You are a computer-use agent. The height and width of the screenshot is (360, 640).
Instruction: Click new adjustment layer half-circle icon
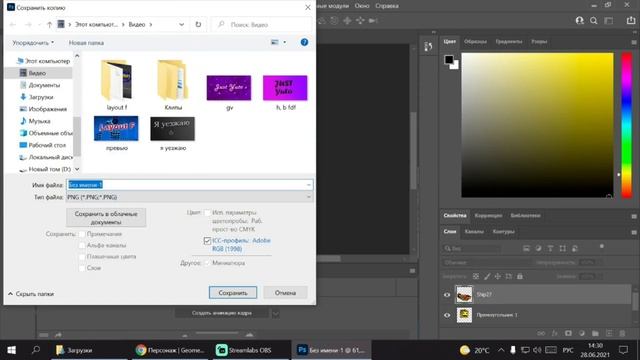(x=582, y=333)
